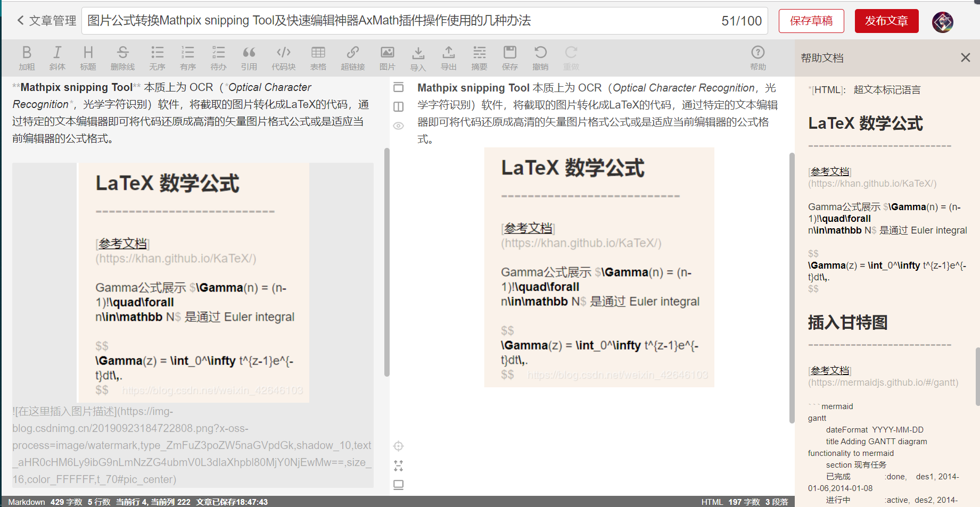This screenshot has width=980, height=507.
Task: Click '429 字数' in the status bar
Action: coord(67,502)
